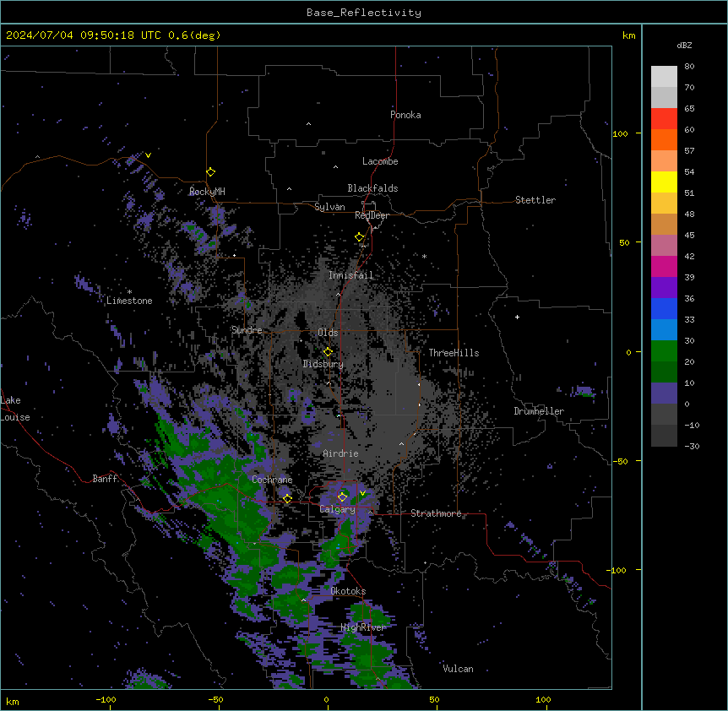Screen dimensions: 728x711
Task: Pick the red 60-65 dBZ legend swatch
Action: [664, 118]
